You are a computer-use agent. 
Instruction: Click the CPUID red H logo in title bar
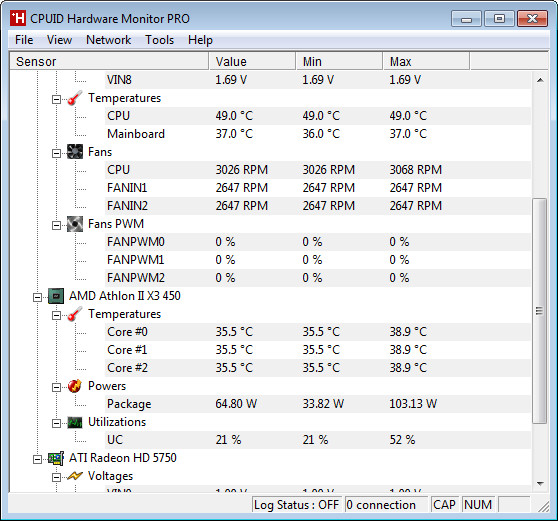(18, 18)
